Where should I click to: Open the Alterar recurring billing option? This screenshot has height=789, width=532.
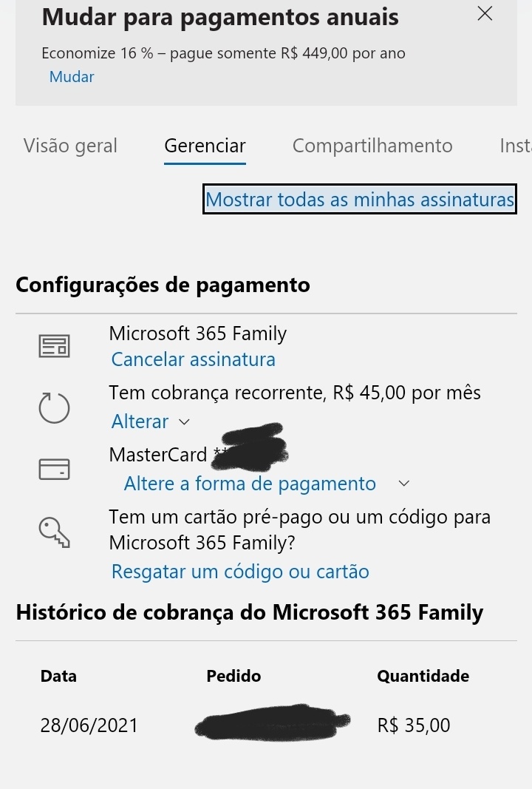[140, 421]
